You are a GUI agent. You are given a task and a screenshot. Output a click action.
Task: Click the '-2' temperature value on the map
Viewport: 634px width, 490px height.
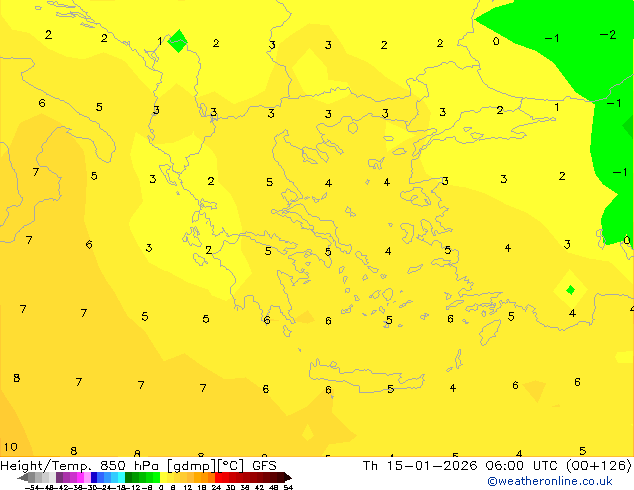pos(608,35)
